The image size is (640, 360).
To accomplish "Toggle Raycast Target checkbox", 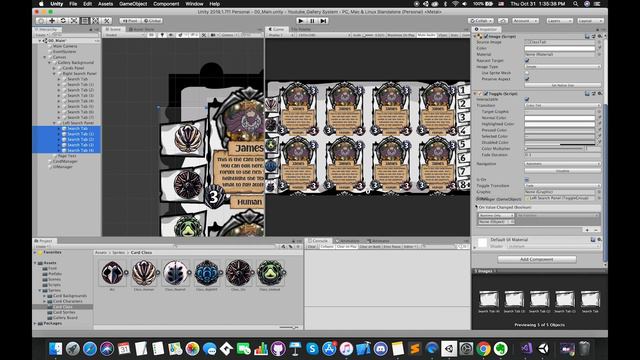I will coord(527,60).
